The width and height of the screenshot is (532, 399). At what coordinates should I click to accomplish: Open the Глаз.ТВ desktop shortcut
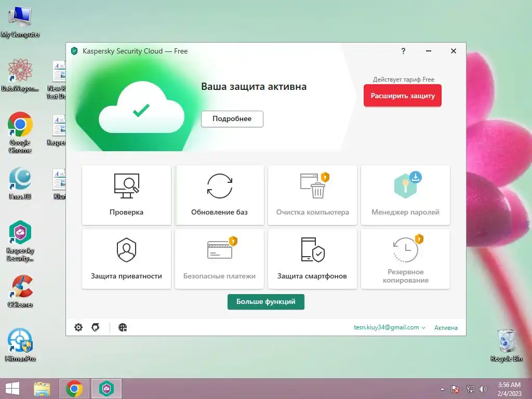point(20,183)
